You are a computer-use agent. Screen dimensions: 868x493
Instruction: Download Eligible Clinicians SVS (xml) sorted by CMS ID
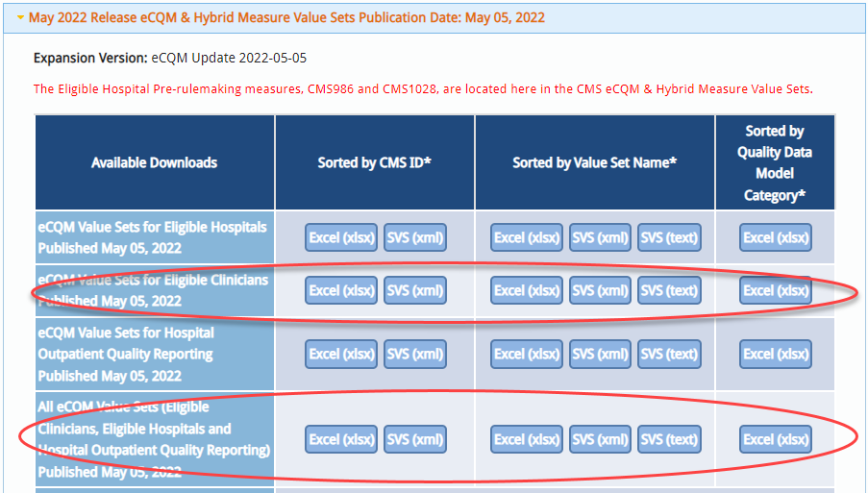pos(415,290)
